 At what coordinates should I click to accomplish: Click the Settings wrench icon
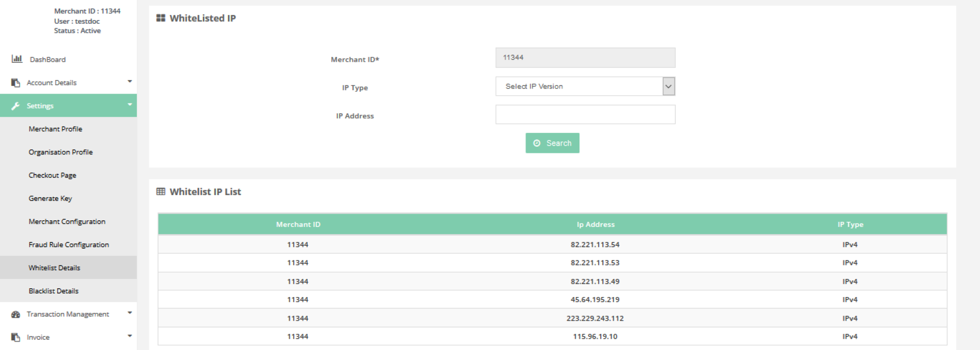pos(16,106)
